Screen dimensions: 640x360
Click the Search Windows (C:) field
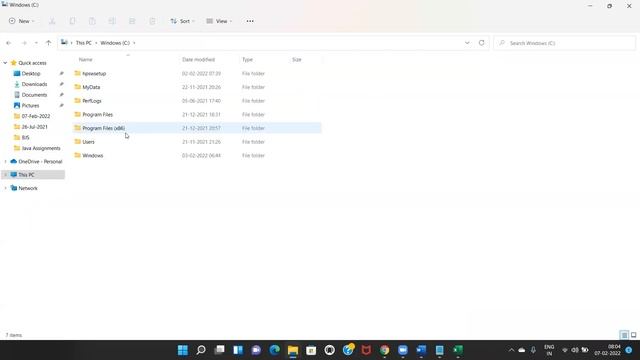tap(564, 43)
